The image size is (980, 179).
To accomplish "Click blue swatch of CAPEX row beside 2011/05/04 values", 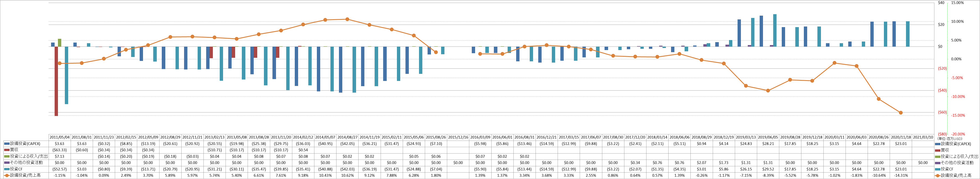I will pyautogui.click(x=7, y=144).
